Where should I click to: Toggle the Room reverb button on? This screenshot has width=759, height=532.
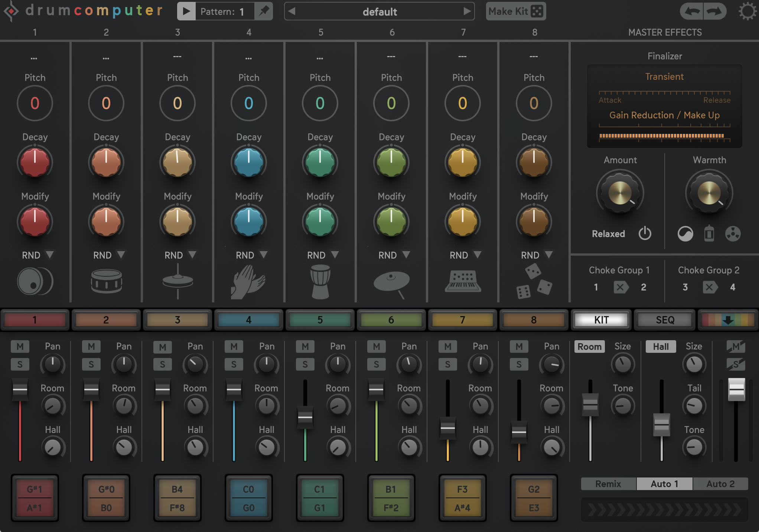(x=590, y=347)
